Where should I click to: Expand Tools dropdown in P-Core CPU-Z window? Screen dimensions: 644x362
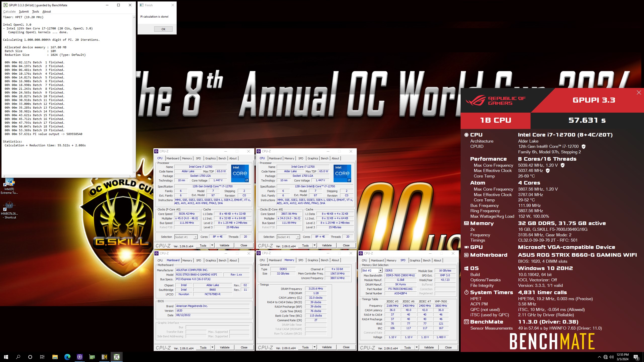tap(212, 245)
